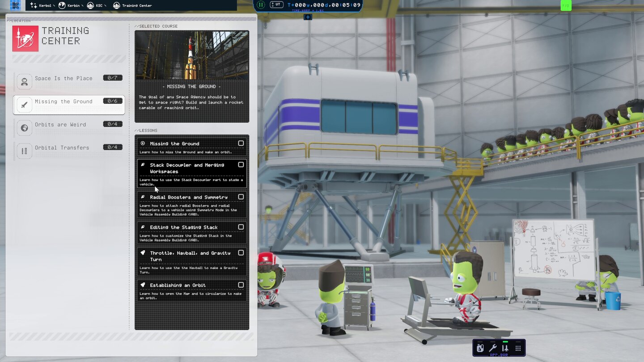Mark the Establishing an Orbit lesson complete
The image size is (644, 362).
click(241, 285)
